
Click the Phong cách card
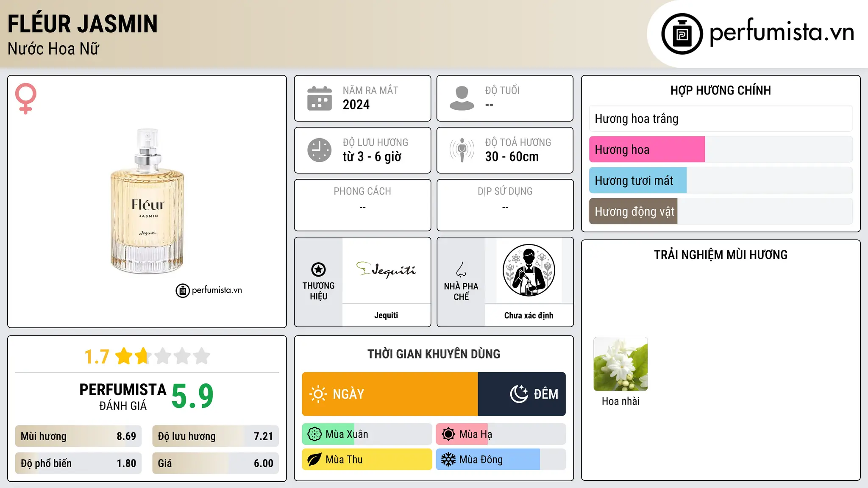coord(362,205)
